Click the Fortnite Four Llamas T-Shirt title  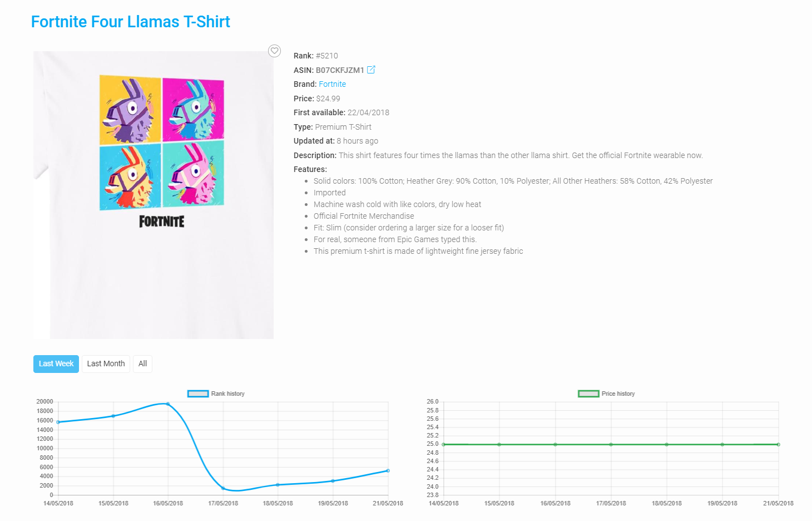point(131,22)
